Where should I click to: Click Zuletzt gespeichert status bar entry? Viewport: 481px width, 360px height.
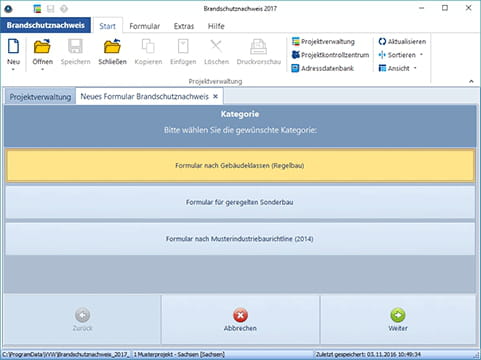pos(368,354)
